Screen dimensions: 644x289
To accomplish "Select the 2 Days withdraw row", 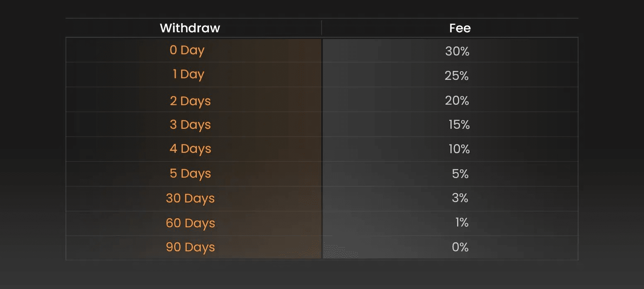I will (x=190, y=101).
